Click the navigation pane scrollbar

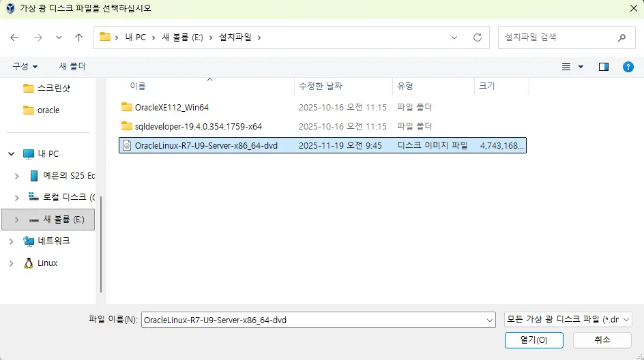tap(101, 244)
